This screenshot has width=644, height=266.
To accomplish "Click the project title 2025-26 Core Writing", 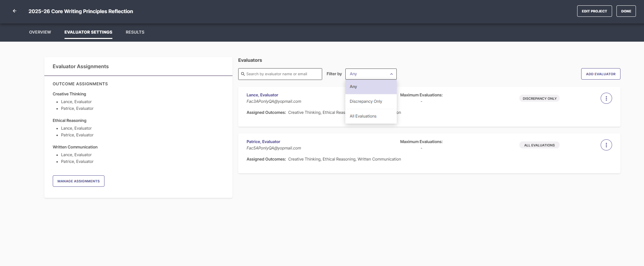I will pyautogui.click(x=81, y=11).
